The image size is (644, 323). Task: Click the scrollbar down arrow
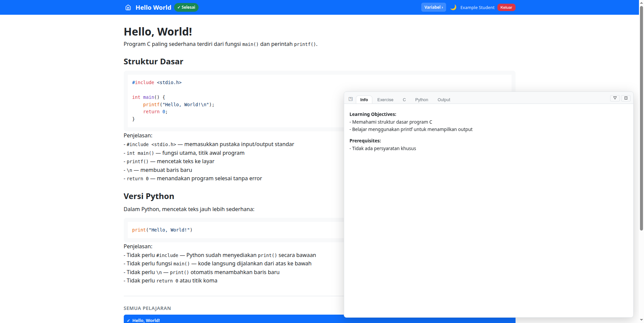tap(641, 320)
